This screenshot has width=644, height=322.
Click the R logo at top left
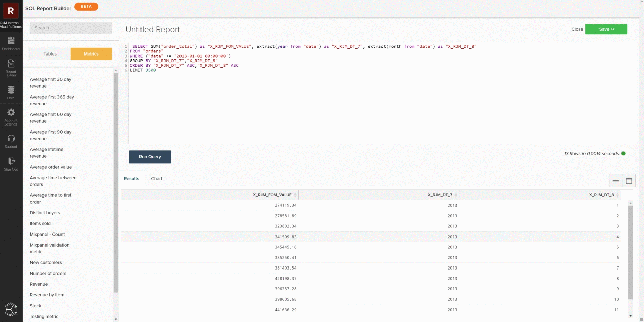point(10,10)
